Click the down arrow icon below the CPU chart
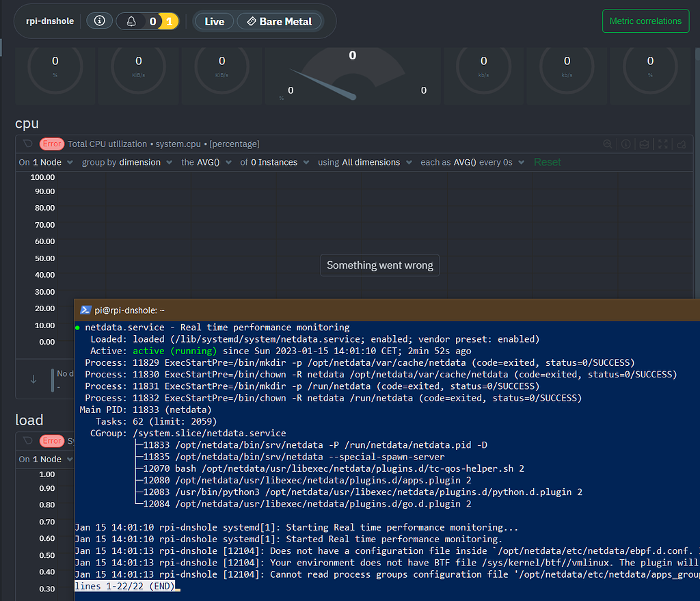The height and width of the screenshot is (601, 700). click(x=33, y=379)
